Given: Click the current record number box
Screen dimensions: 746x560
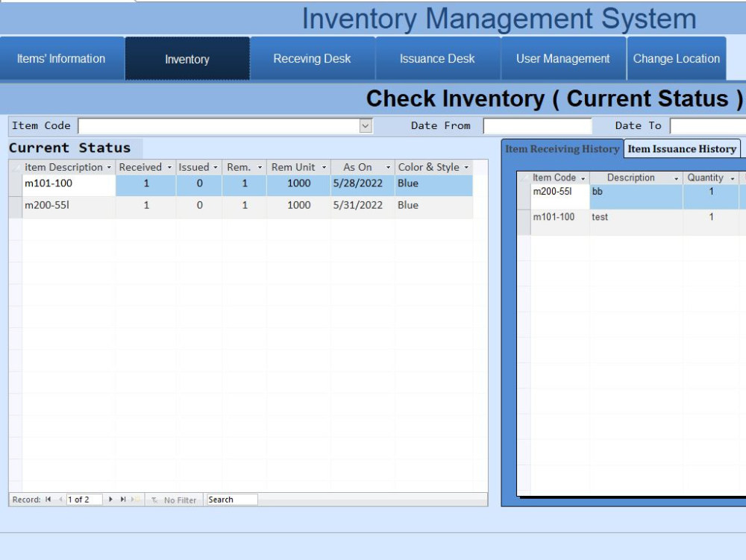Looking at the screenshot, I should coord(84,500).
